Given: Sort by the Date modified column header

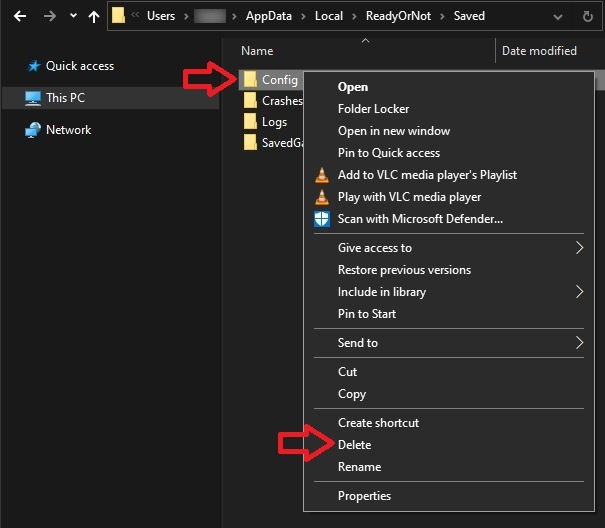Looking at the screenshot, I should 539,51.
